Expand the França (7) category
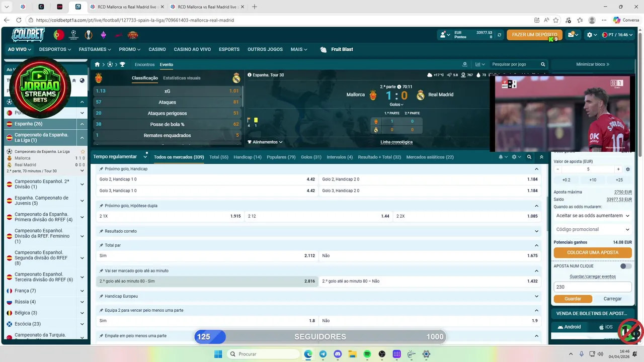 (x=82, y=291)
